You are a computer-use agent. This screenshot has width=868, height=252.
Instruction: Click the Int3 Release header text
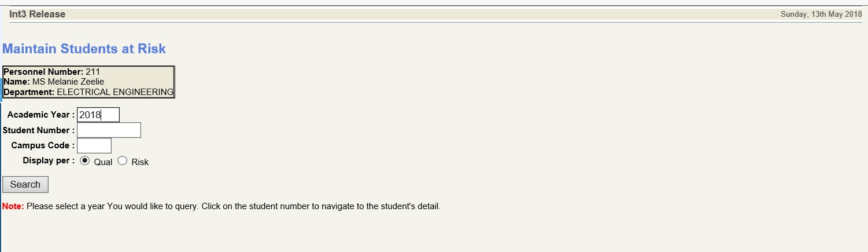pyautogui.click(x=37, y=14)
